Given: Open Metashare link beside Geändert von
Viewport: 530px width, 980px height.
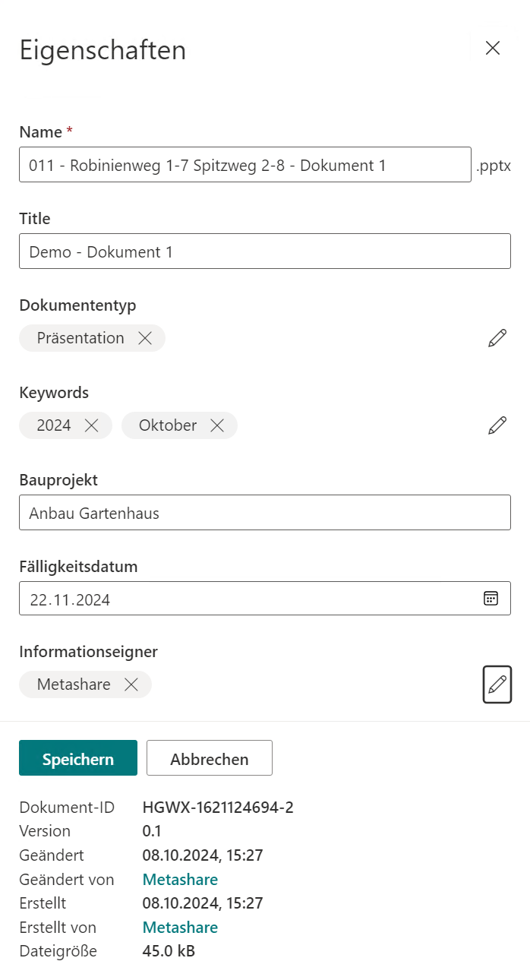Looking at the screenshot, I should (180, 880).
